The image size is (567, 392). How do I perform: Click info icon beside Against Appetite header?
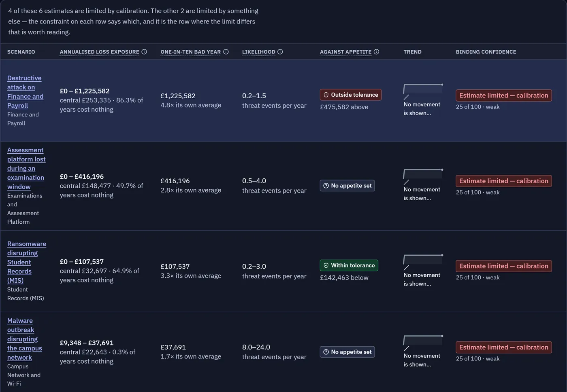[376, 52]
